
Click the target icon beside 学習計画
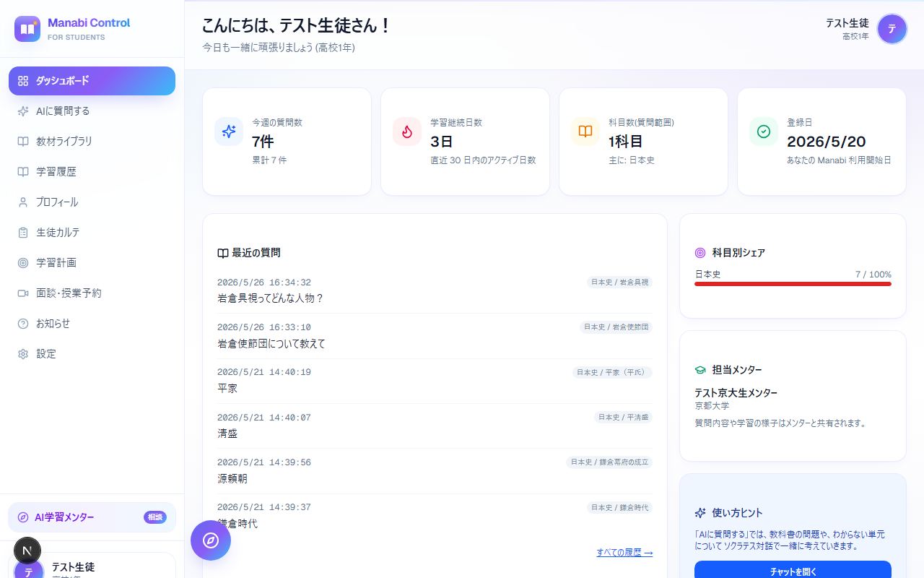coord(23,263)
